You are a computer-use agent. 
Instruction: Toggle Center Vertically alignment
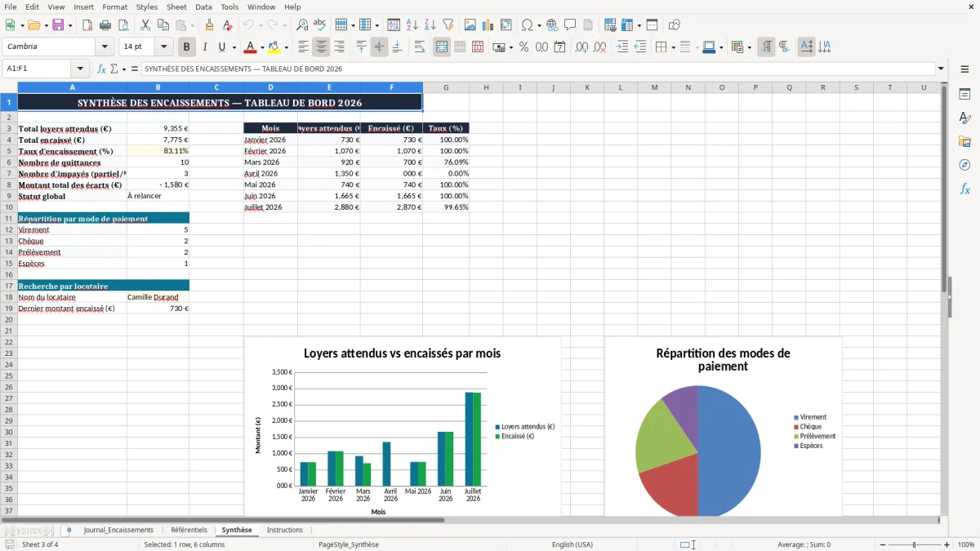379,47
